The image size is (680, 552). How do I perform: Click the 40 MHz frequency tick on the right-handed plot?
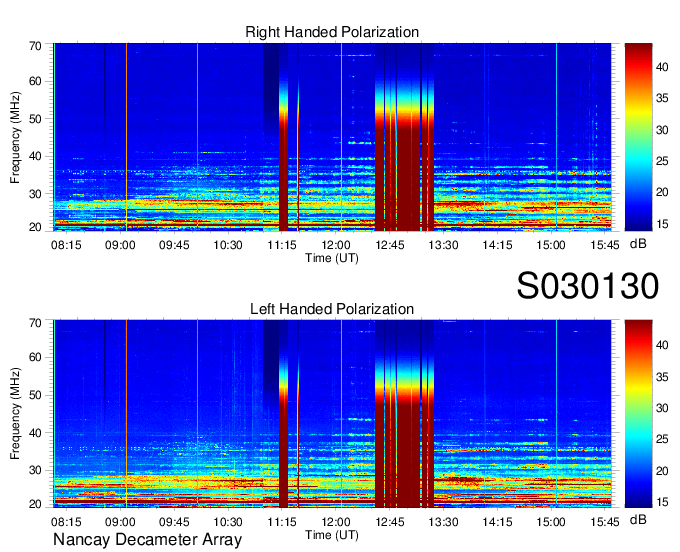35,156
